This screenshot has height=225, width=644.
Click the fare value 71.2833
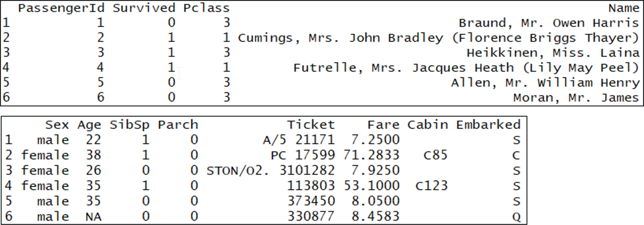click(x=371, y=155)
